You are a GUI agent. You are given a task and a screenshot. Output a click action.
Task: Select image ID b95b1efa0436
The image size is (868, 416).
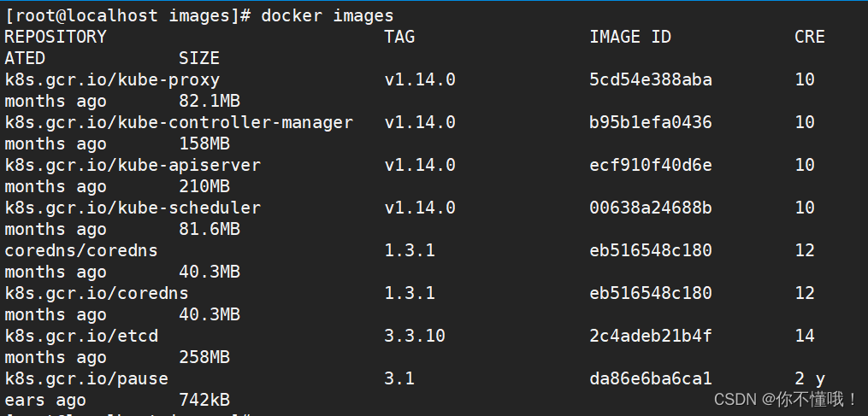coord(651,122)
